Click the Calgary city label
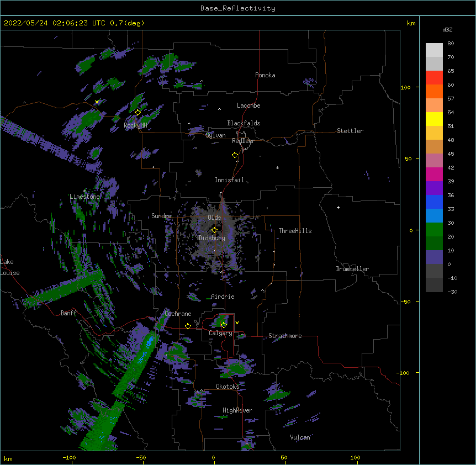Viewport: 476px width, 465px height. click(x=220, y=333)
